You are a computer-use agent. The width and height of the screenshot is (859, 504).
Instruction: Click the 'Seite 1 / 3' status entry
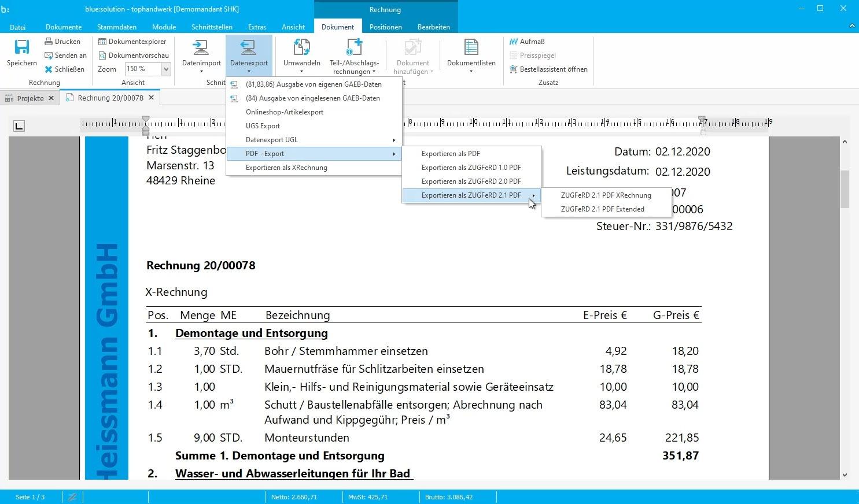30,497
